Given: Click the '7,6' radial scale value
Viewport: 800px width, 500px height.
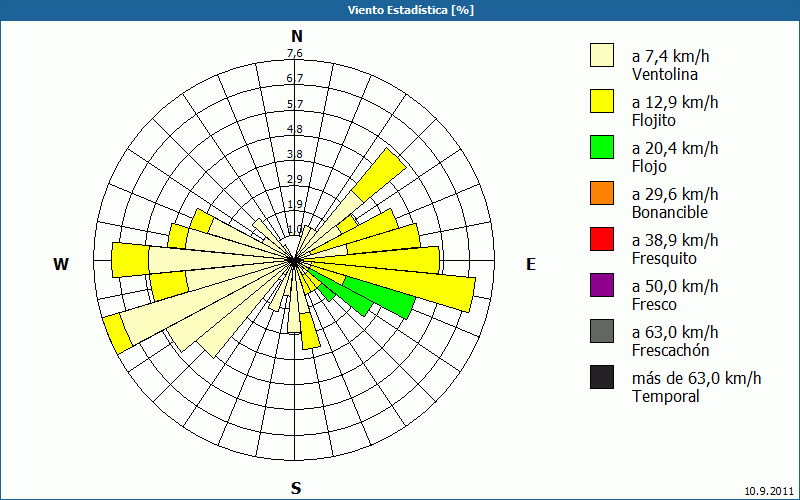Looking at the screenshot, I should point(294,53).
